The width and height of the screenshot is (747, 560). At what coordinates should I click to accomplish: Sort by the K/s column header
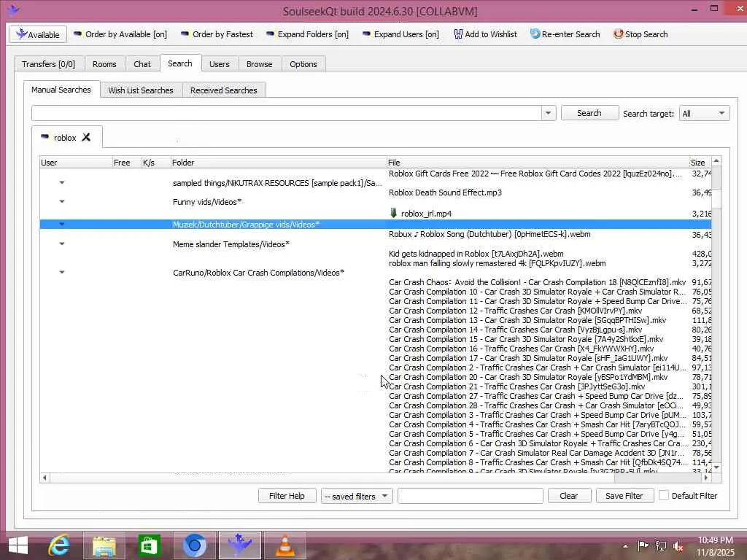[156, 163]
